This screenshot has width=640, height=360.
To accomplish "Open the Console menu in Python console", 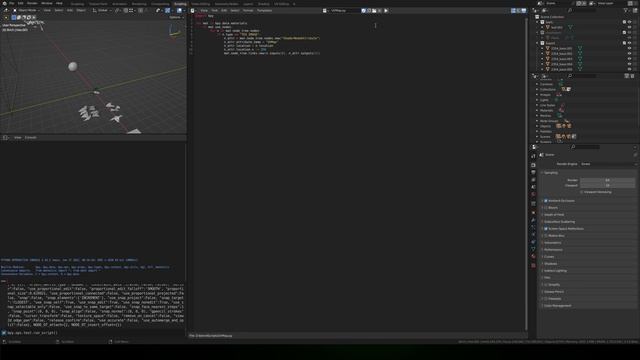I will pos(31,138).
